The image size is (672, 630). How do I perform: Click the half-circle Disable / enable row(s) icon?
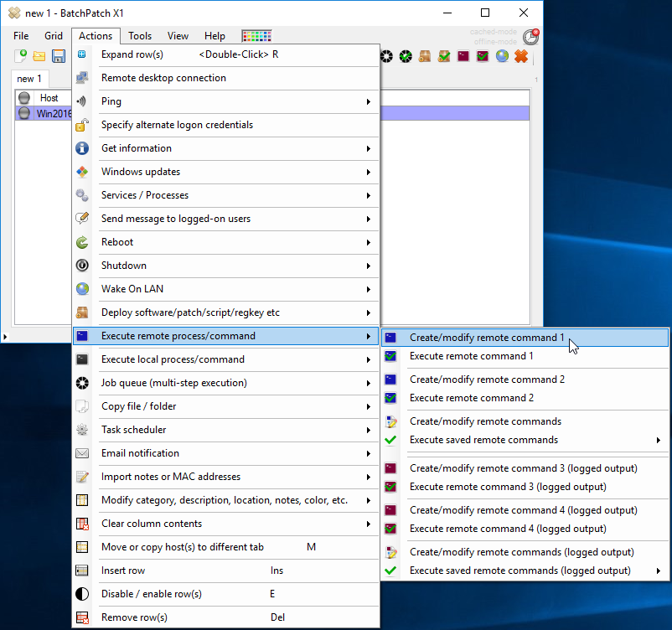pyautogui.click(x=82, y=594)
